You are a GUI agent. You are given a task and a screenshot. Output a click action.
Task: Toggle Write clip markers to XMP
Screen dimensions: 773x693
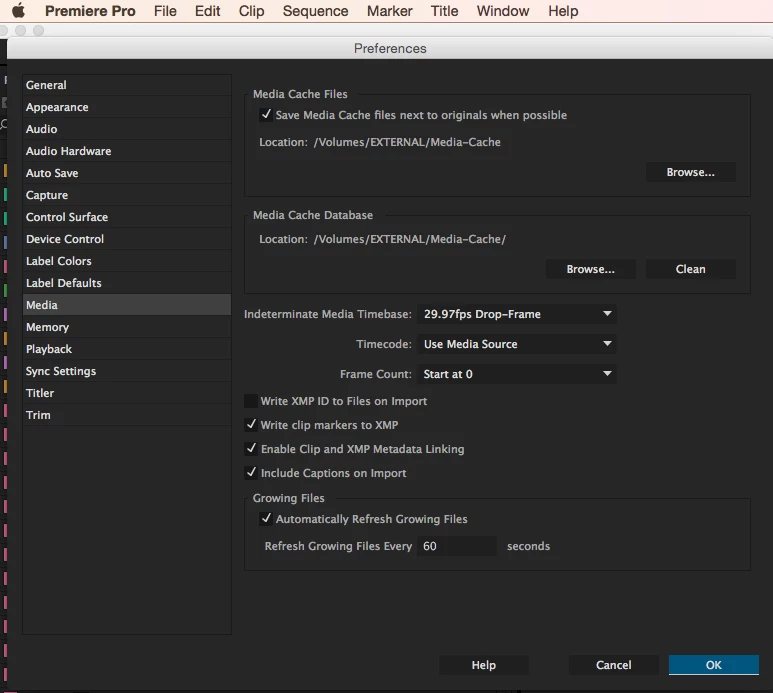click(251, 425)
